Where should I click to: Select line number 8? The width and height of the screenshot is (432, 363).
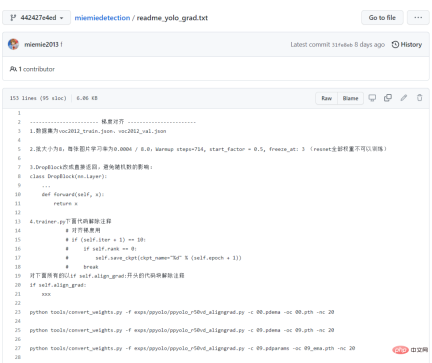pyautogui.click(x=19, y=176)
